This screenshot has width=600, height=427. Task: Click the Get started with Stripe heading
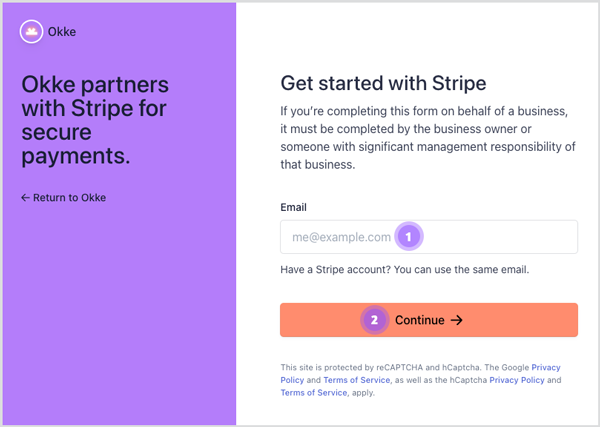click(383, 83)
